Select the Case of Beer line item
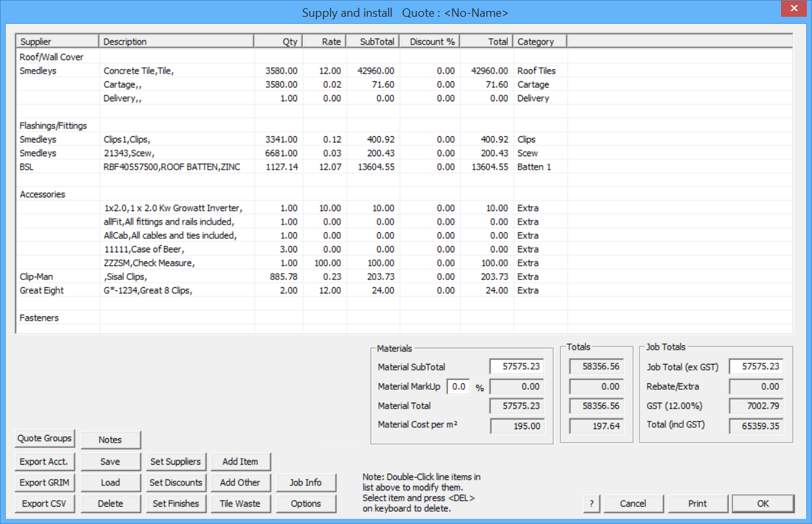Image resolution: width=812 pixels, height=524 pixels. (404, 249)
